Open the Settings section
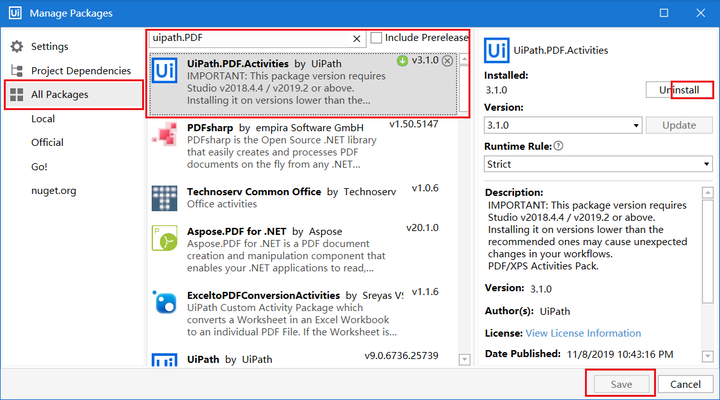Viewport: 720px width, 400px height. (50, 46)
